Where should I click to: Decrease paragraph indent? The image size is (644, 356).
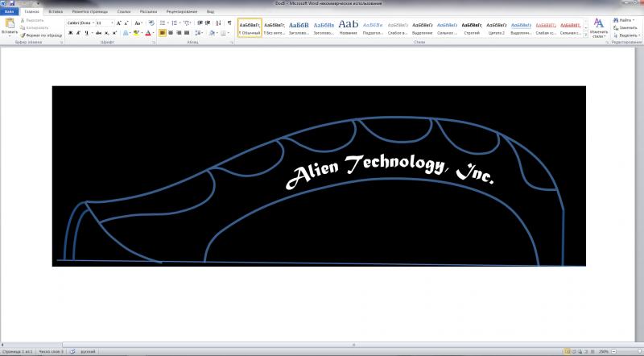click(200, 23)
